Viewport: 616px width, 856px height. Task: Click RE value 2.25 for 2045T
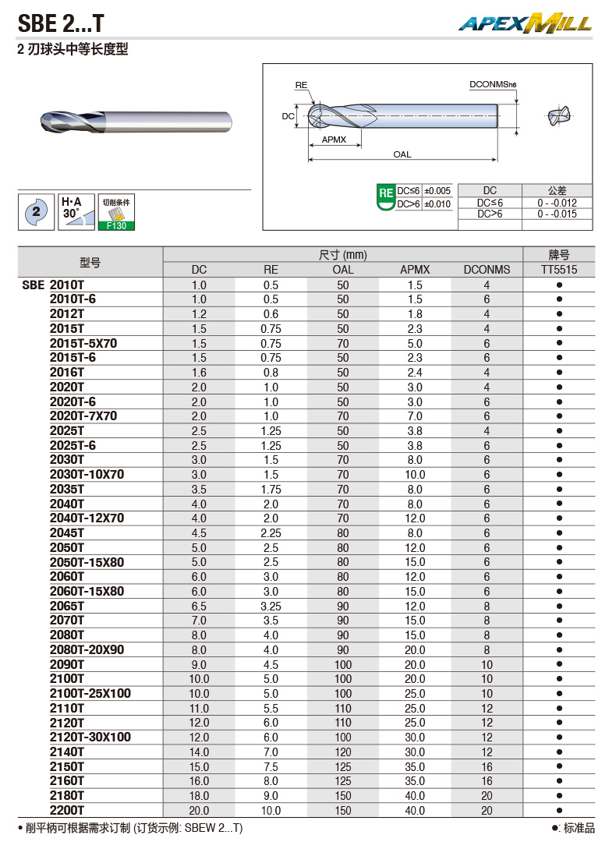click(271, 533)
